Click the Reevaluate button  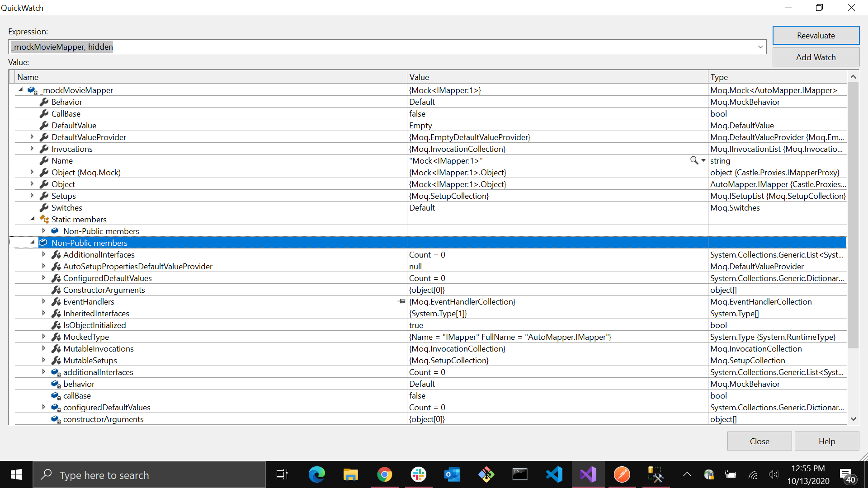click(816, 35)
